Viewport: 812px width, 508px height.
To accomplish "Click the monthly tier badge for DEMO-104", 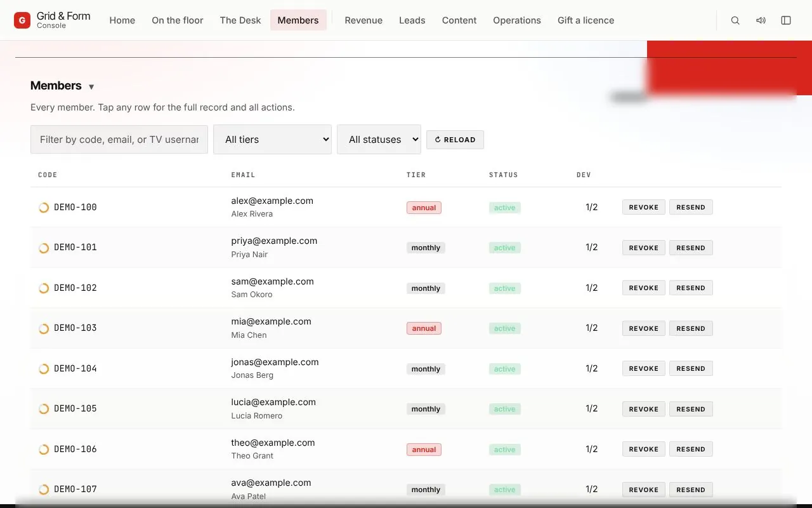I will point(426,369).
